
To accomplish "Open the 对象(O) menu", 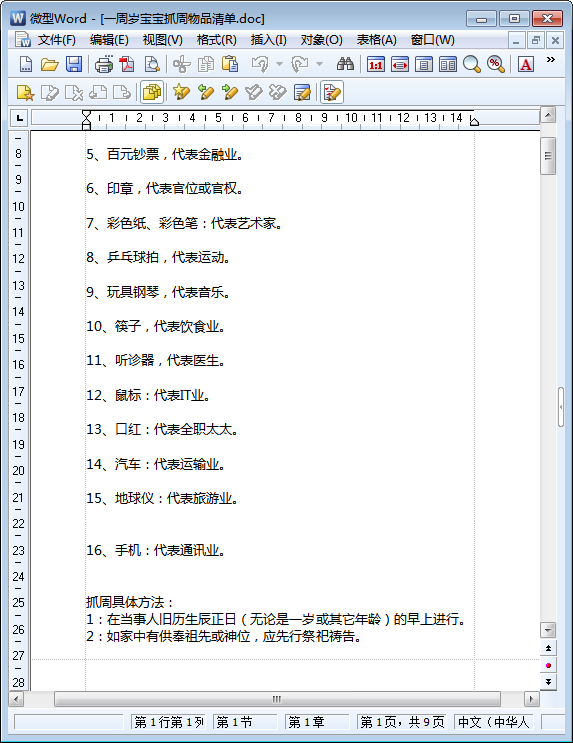I will point(321,40).
